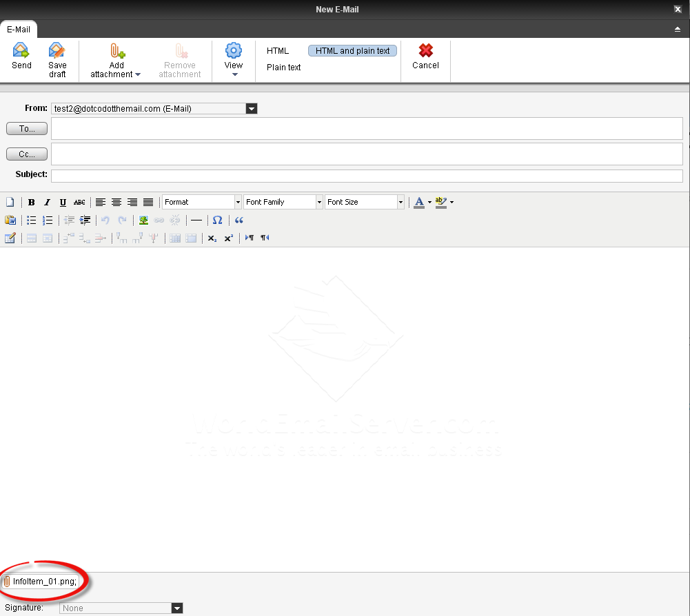Click the Split table cells icon

click(x=175, y=238)
